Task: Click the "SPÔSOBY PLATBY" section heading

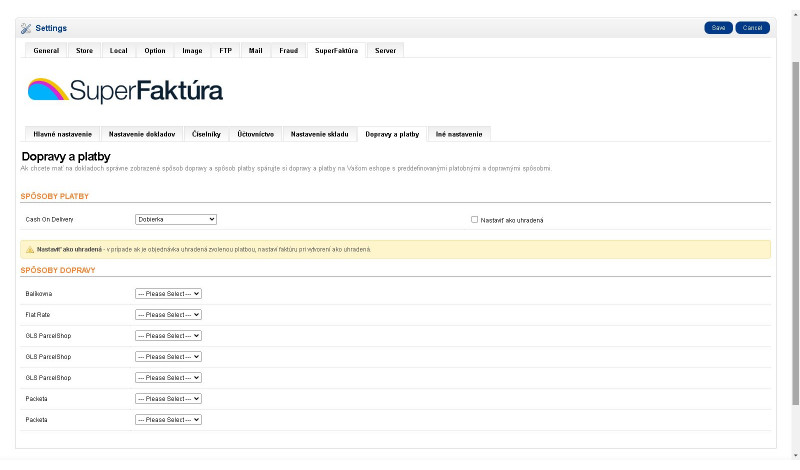Action: (x=55, y=196)
